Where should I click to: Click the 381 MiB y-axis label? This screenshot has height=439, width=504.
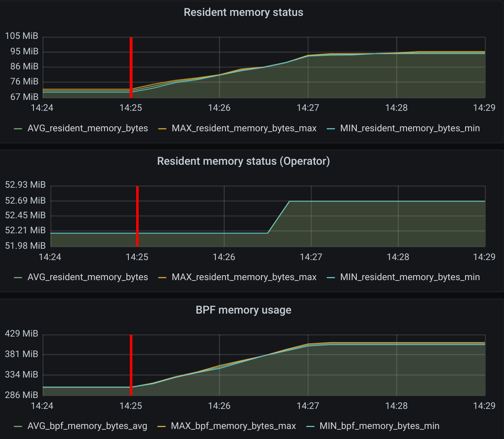point(21,354)
